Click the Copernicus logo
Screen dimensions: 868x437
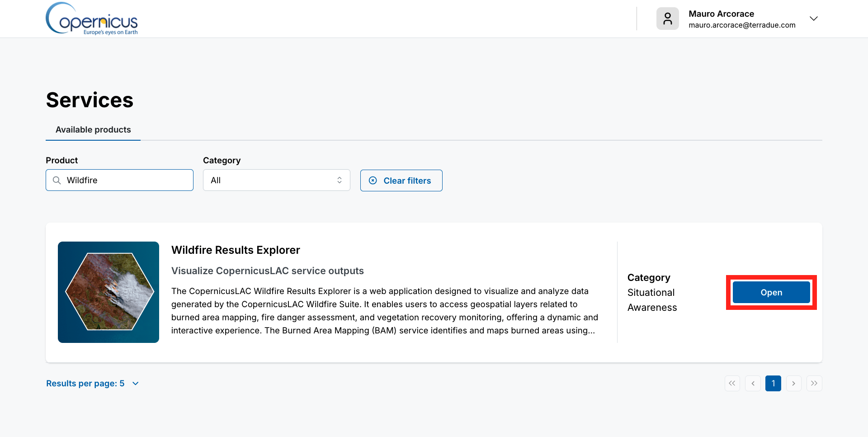click(x=92, y=19)
